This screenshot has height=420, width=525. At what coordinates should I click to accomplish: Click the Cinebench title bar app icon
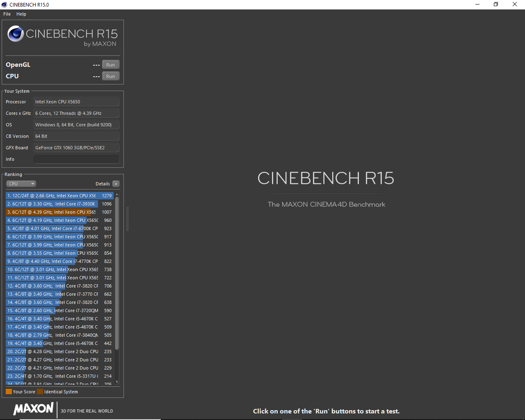pos(5,5)
